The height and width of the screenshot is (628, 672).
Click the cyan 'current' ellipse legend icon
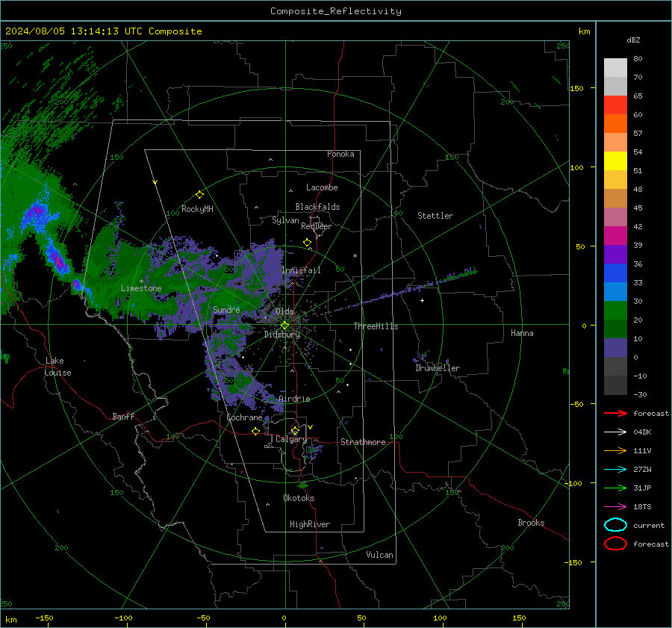pyautogui.click(x=615, y=525)
